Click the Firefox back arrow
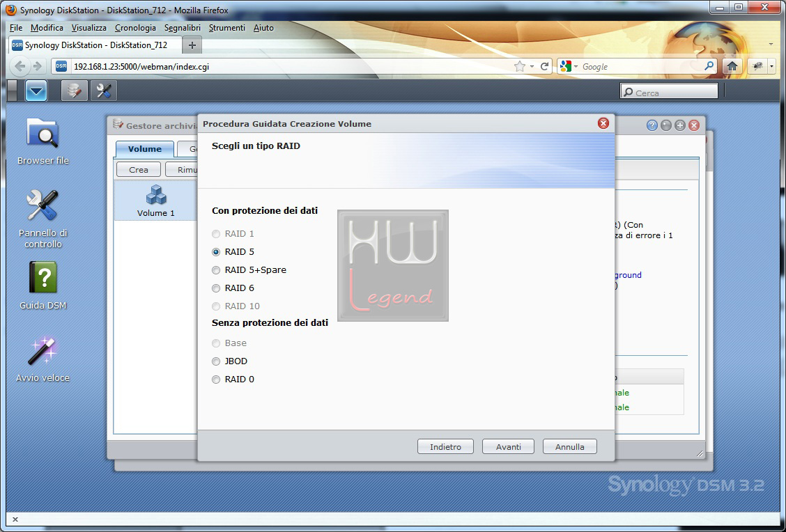786x532 pixels. pyautogui.click(x=20, y=66)
